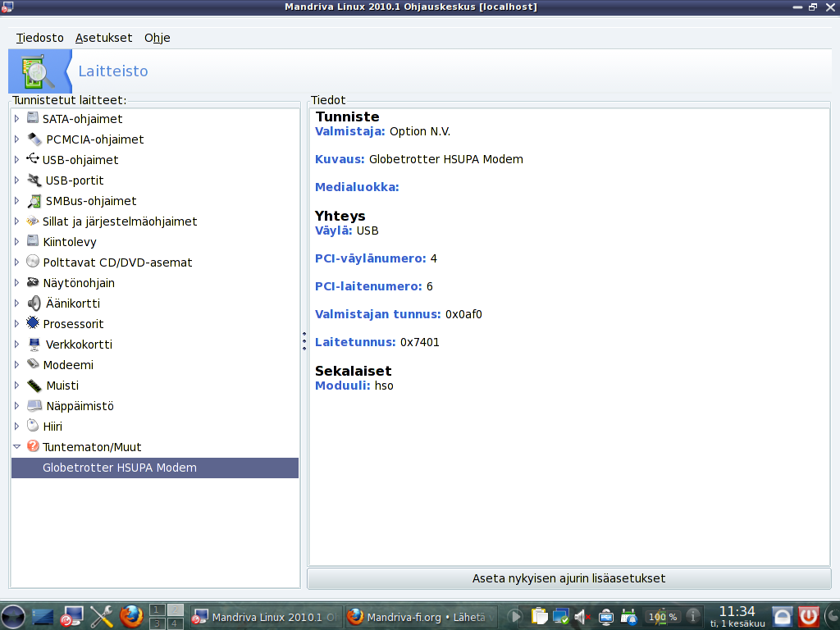
Task: Click the Kiintolevy hard disk icon
Action: pos(33,241)
